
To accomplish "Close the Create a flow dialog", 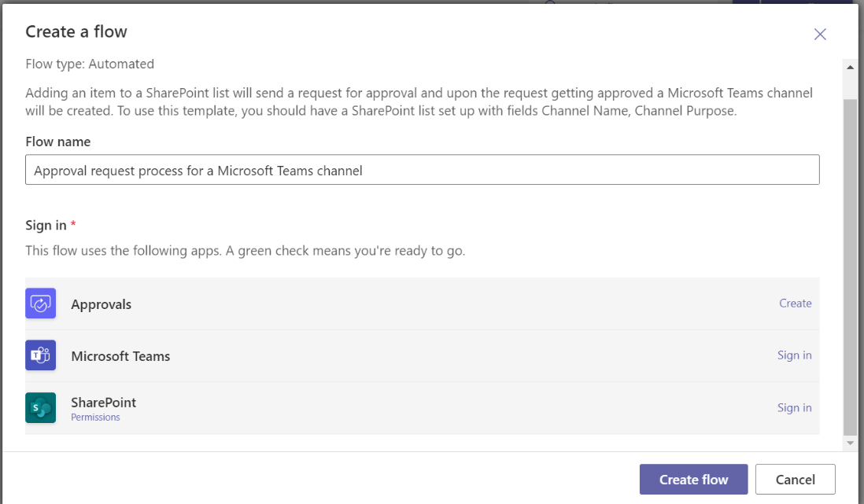I will click(x=820, y=34).
